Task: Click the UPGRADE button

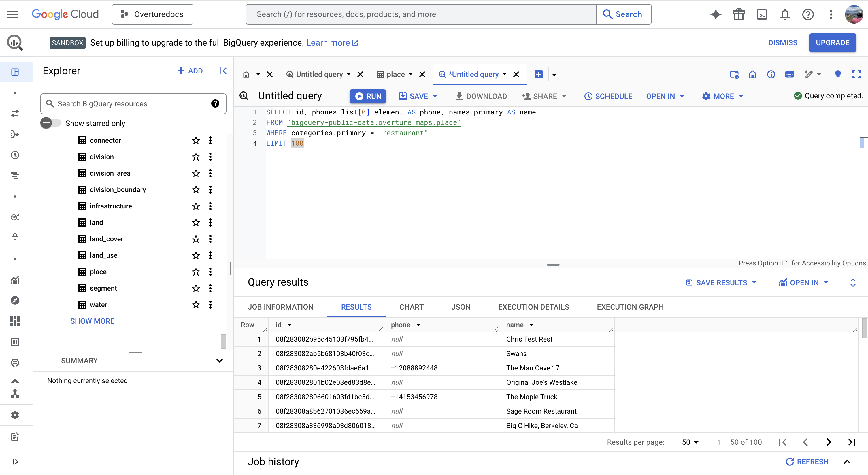Action: tap(832, 42)
